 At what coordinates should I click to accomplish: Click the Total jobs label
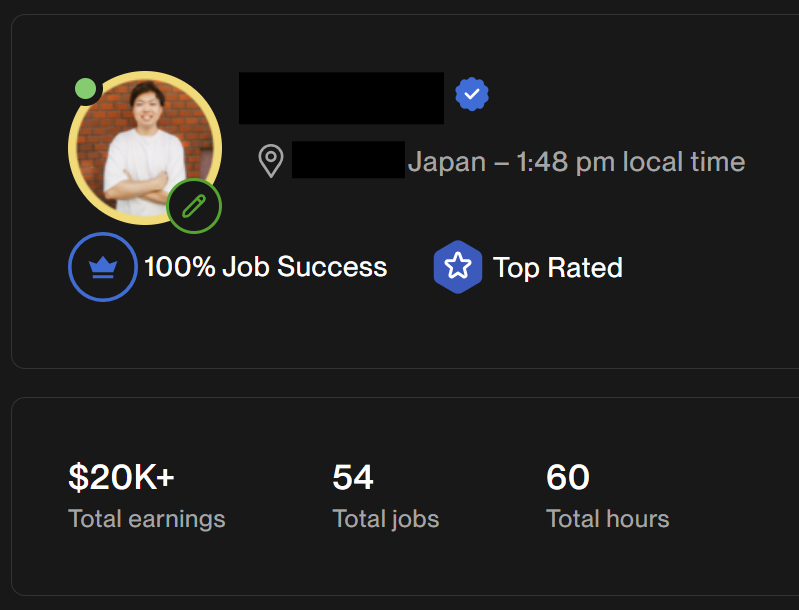tap(385, 519)
